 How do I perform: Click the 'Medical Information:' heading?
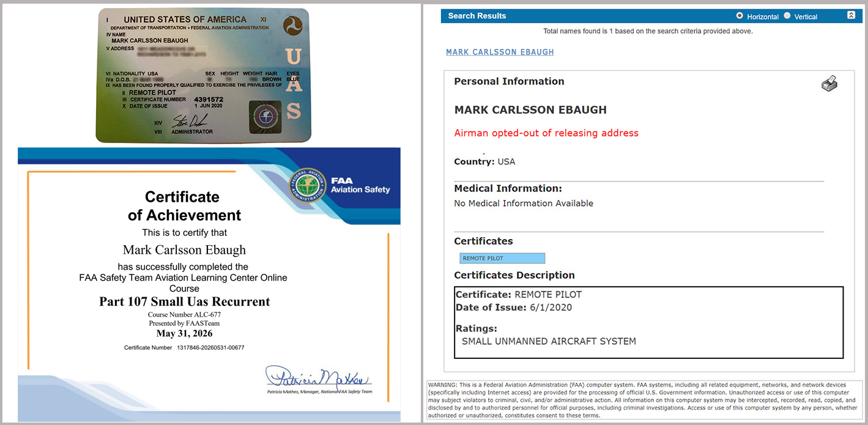[508, 188]
